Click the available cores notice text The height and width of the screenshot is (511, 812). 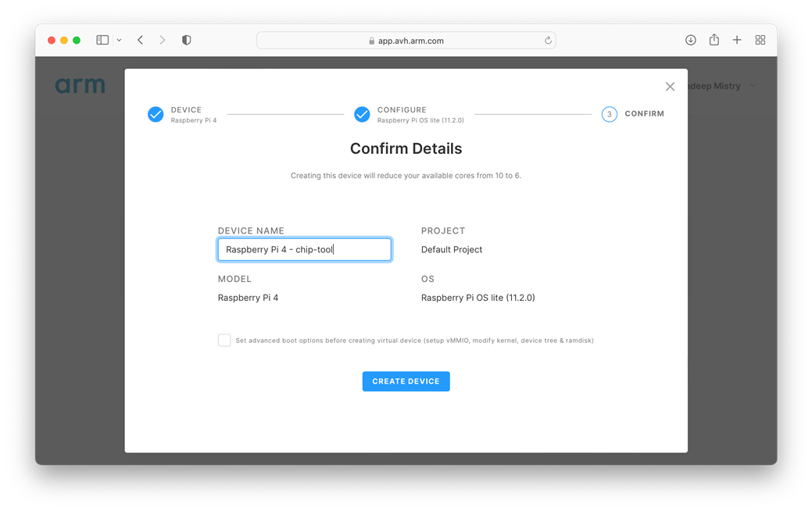click(406, 176)
